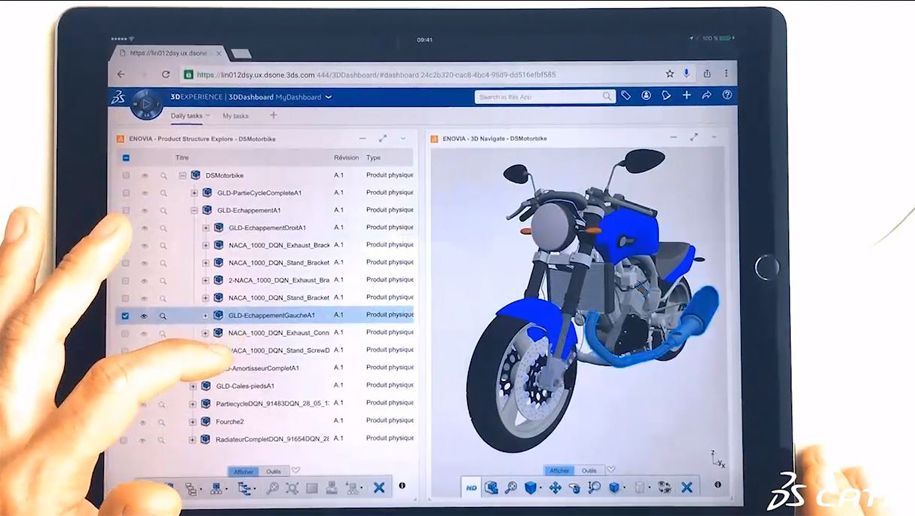Screen dimensions: 915x516
Task: Toggle visibility eye of Fourche2 row
Action: [142, 422]
